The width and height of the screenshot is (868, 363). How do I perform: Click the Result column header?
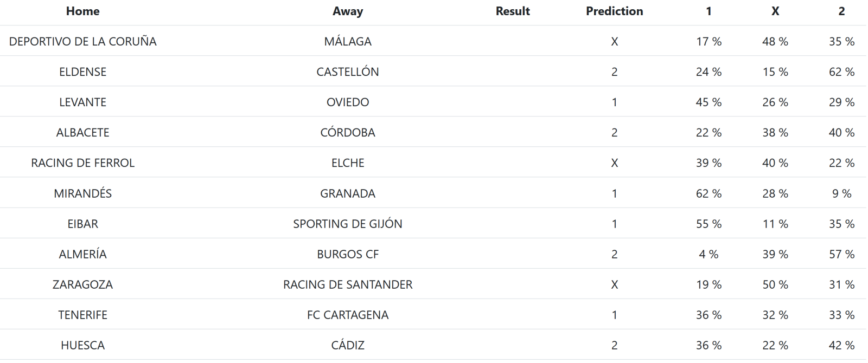513,11
